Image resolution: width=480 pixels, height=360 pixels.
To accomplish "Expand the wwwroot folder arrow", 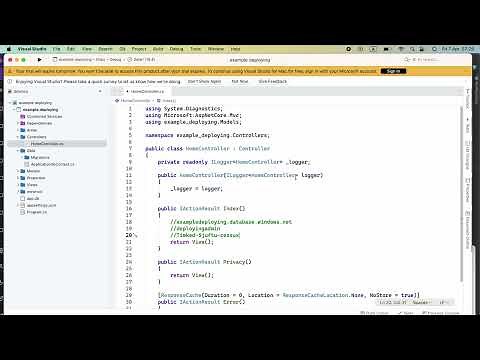I will tap(18, 192).
